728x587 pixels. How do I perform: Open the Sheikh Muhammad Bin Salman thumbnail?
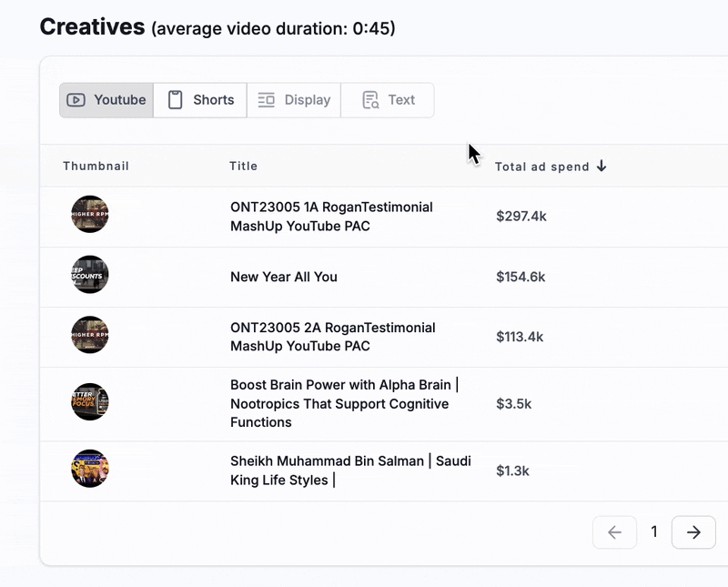pyautogui.click(x=89, y=468)
